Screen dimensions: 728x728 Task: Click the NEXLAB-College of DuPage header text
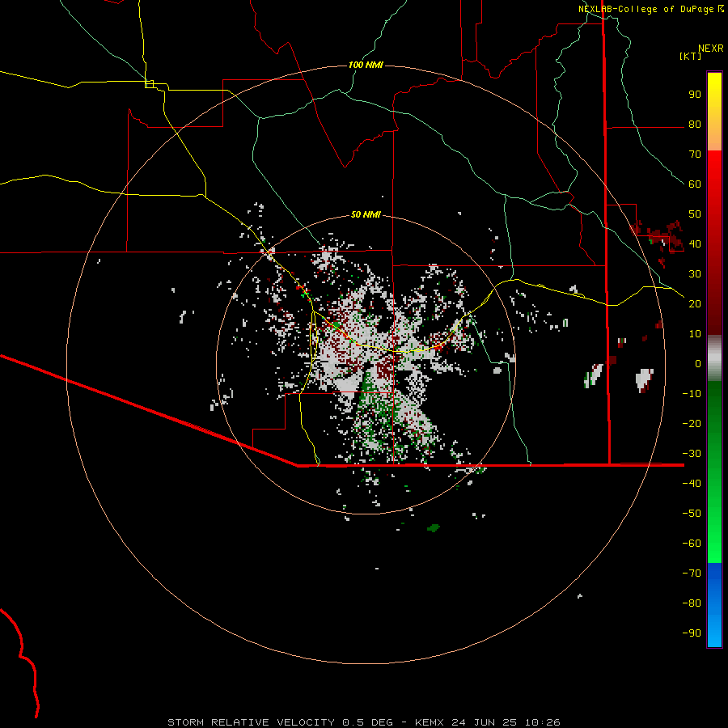(651, 9)
